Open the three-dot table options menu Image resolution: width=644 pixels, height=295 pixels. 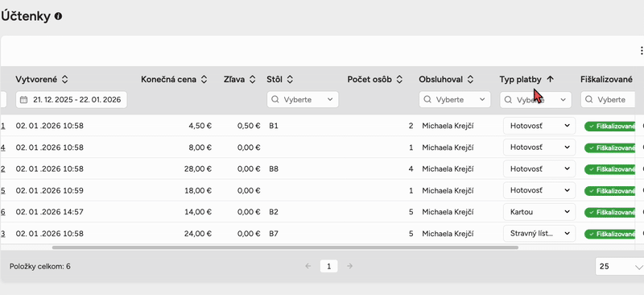(x=641, y=51)
